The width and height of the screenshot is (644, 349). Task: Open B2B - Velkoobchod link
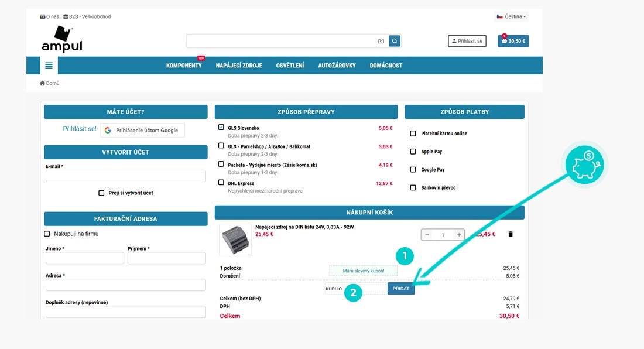[x=87, y=17]
